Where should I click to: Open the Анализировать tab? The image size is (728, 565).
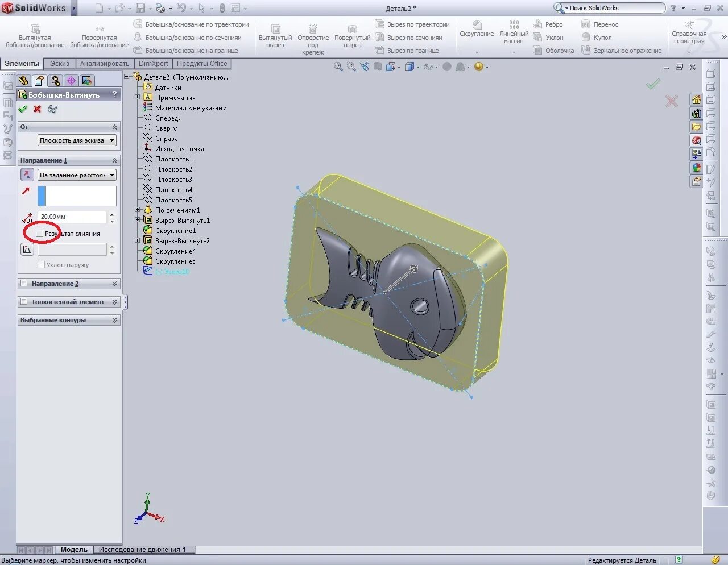105,64
